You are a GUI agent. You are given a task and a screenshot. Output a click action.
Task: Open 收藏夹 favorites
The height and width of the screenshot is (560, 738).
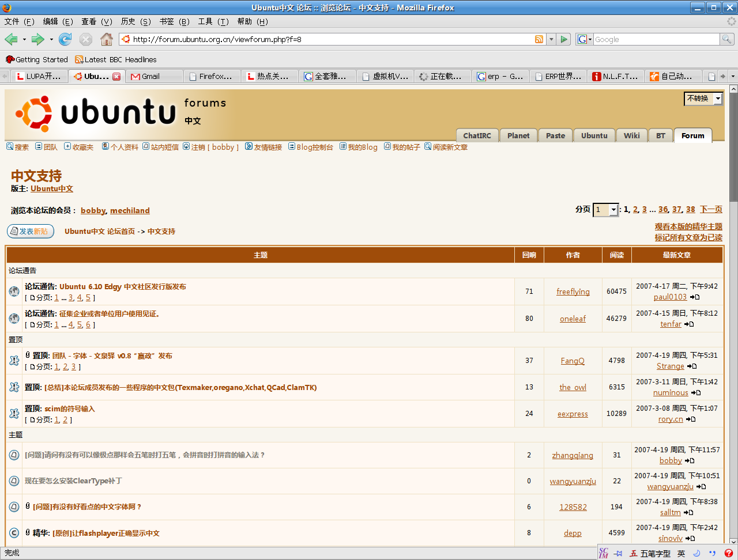pyautogui.click(x=78, y=147)
